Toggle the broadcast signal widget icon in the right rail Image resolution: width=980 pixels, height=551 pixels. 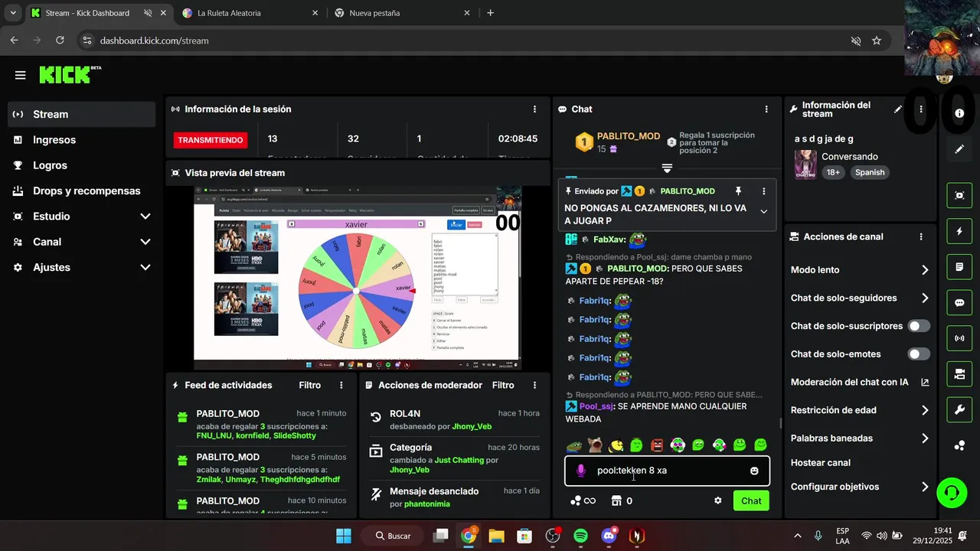coord(959,338)
